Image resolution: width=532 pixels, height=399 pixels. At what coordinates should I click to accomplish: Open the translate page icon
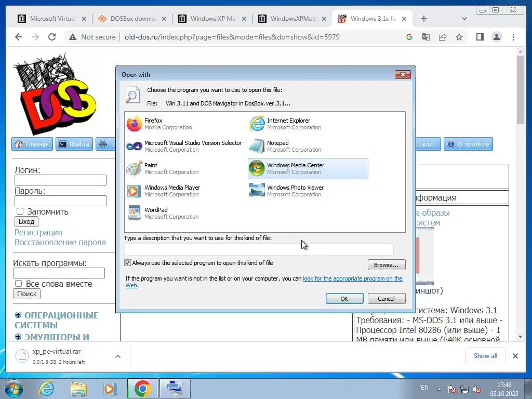click(x=426, y=37)
